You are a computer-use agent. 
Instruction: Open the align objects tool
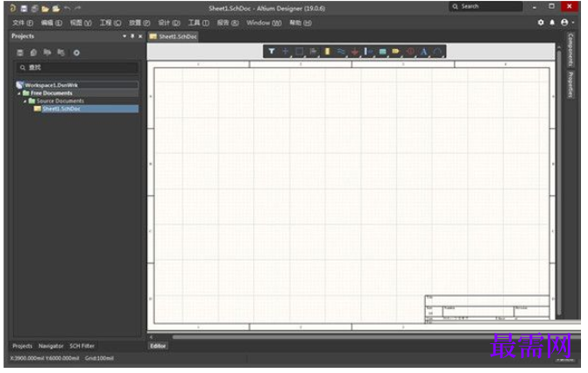313,52
